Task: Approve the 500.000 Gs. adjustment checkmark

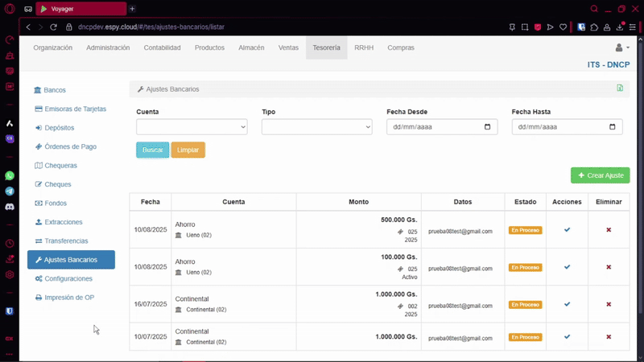Action: (567, 230)
